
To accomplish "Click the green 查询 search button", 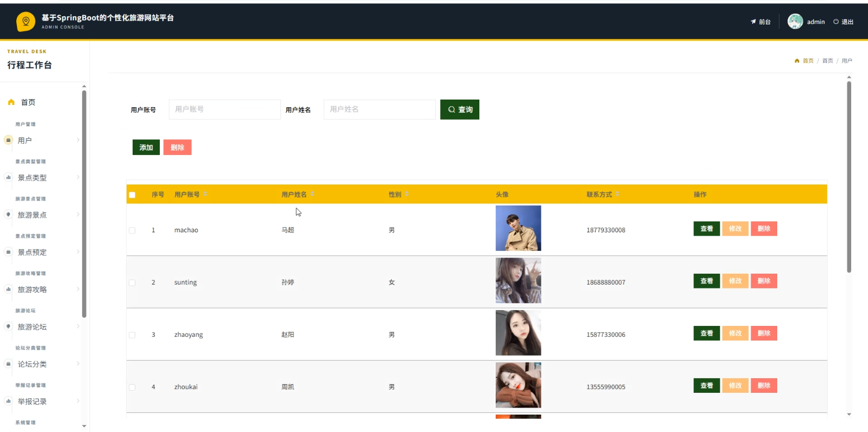I will pos(460,109).
